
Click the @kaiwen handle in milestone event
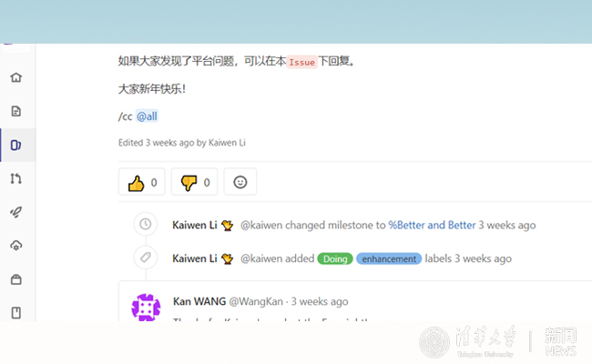(x=262, y=225)
